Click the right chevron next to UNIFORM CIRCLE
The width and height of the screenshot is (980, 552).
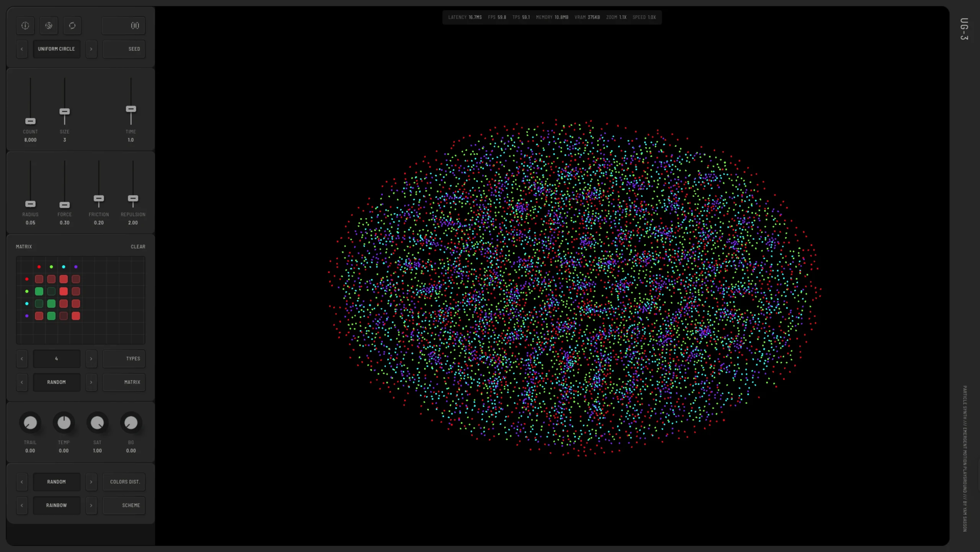[91, 49]
